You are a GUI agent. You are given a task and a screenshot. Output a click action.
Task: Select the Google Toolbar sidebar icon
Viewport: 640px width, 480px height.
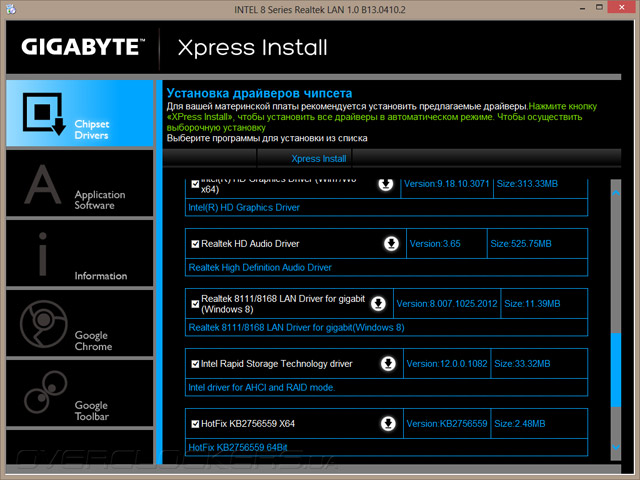[x=45, y=392]
